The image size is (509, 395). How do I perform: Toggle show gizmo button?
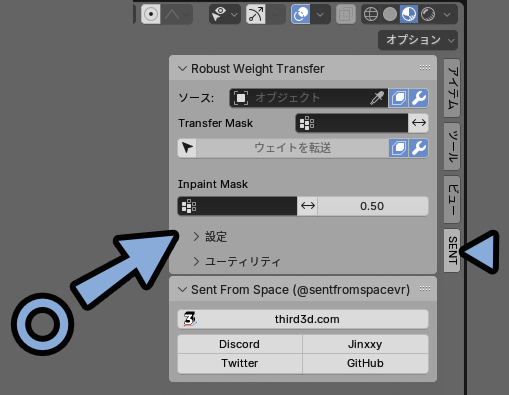pyautogui.click(x=256, y=14)
